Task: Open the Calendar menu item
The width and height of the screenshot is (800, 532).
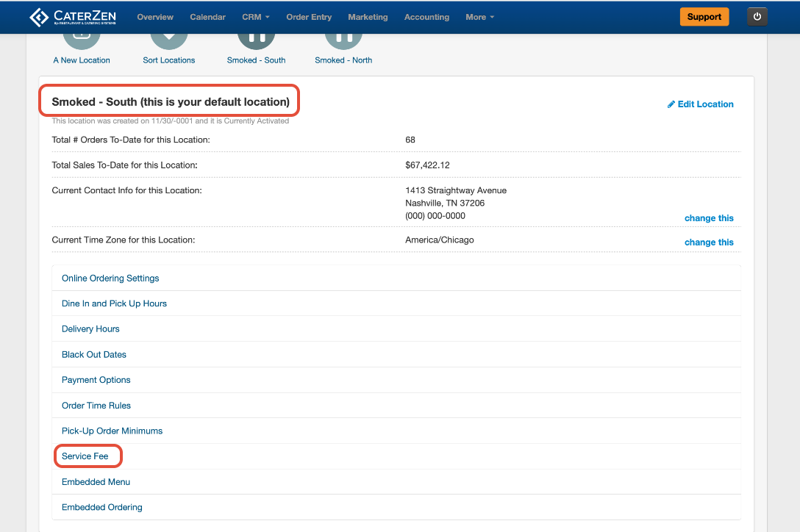Action: tap(207, 17)
